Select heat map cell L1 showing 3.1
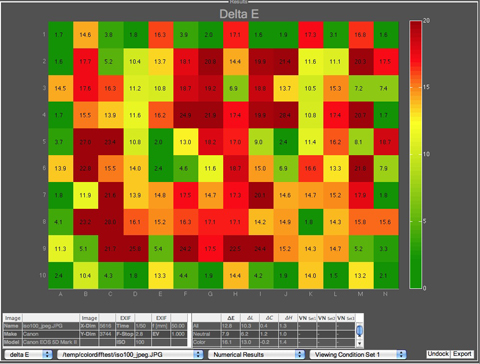This screenshot has width=480, height=364. tap(336, 35)
